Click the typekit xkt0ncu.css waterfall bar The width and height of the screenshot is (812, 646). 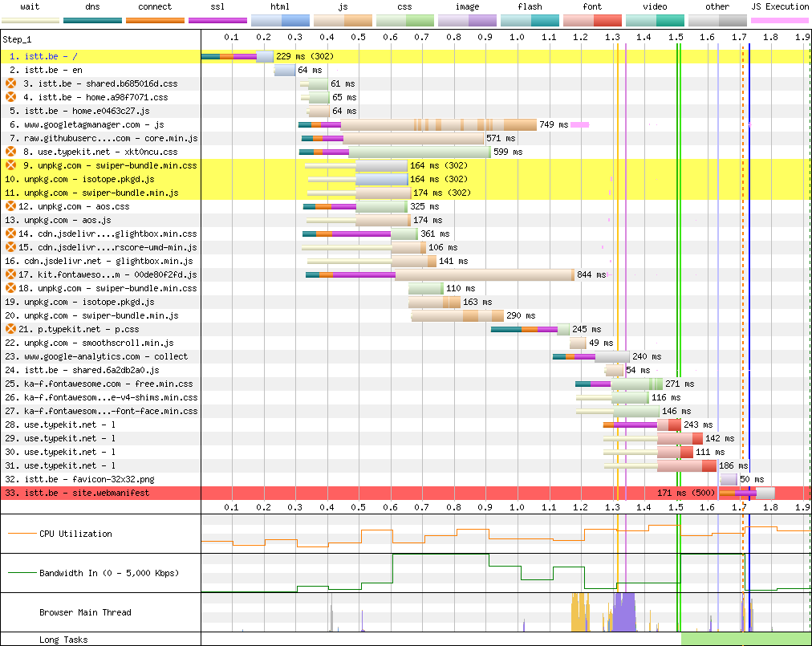[395, 152]
